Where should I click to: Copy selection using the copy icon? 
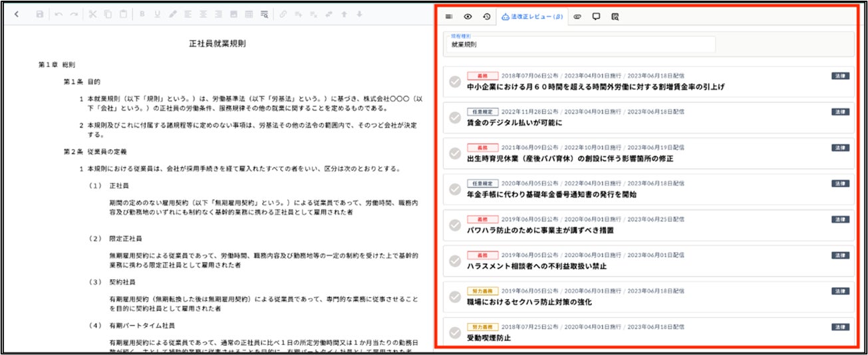coord(108,14)
